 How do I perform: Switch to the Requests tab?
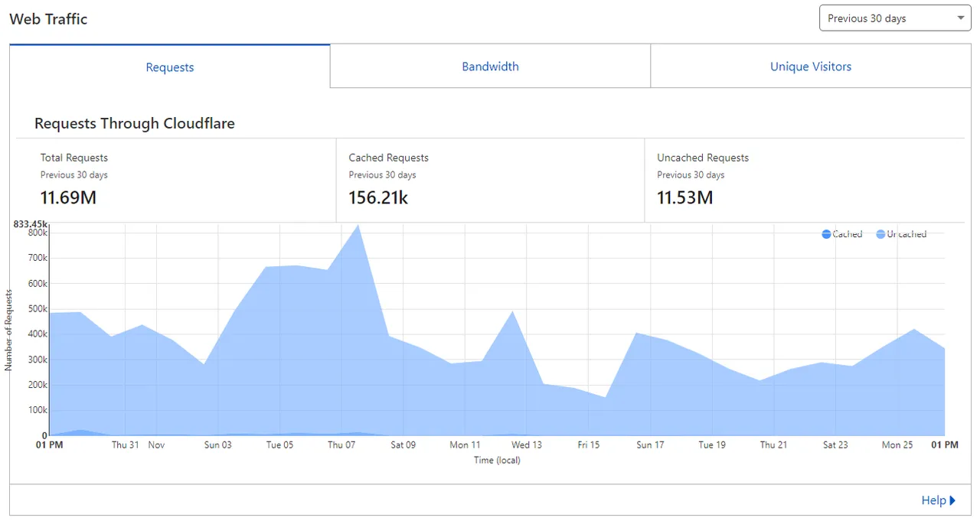(x=170, y=67)
